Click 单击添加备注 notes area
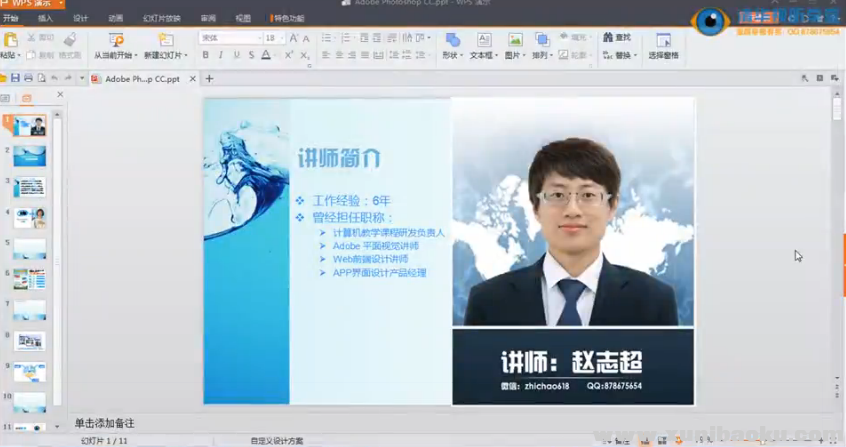 [x=104, y=424]
